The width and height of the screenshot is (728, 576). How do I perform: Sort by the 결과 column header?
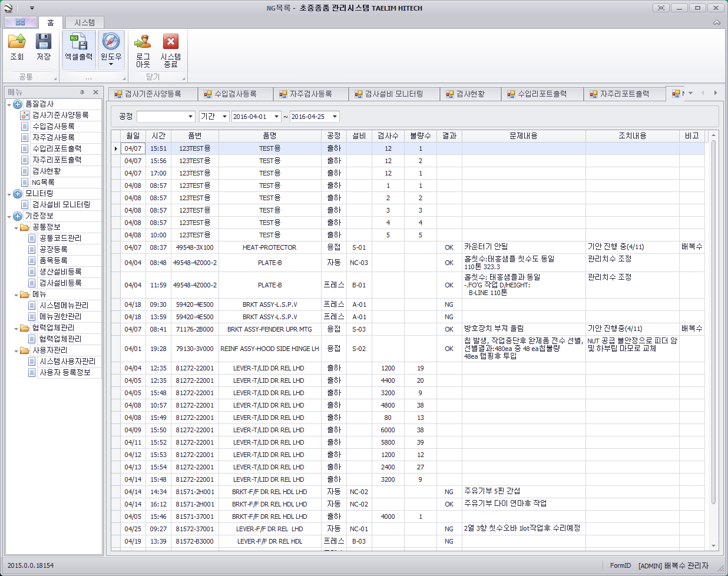tap(449, 136)
